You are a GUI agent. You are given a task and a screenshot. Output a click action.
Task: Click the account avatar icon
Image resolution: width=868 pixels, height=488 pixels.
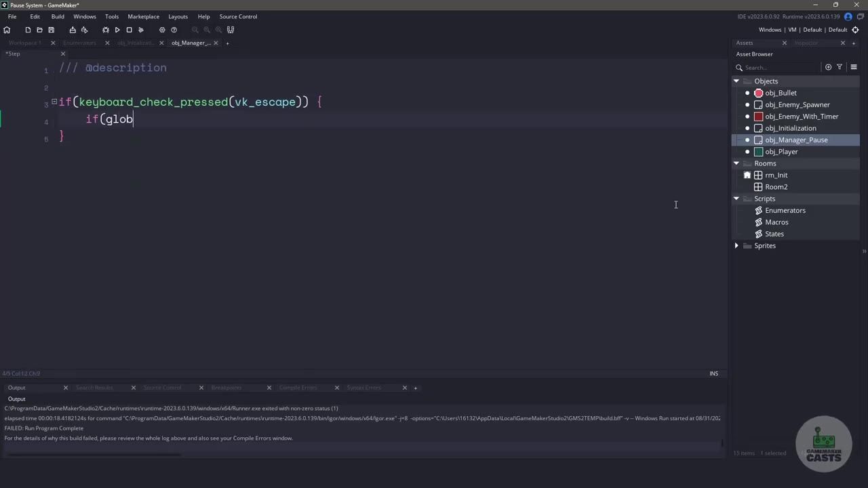coord(848,16)
